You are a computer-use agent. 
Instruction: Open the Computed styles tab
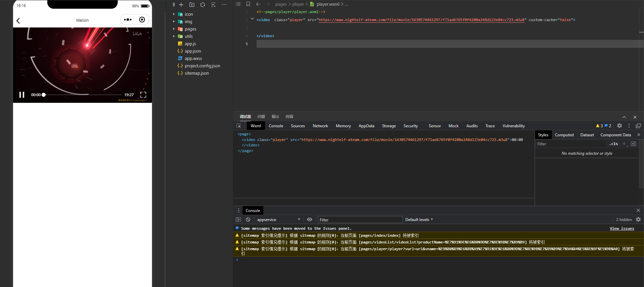[x=564, y=135]
